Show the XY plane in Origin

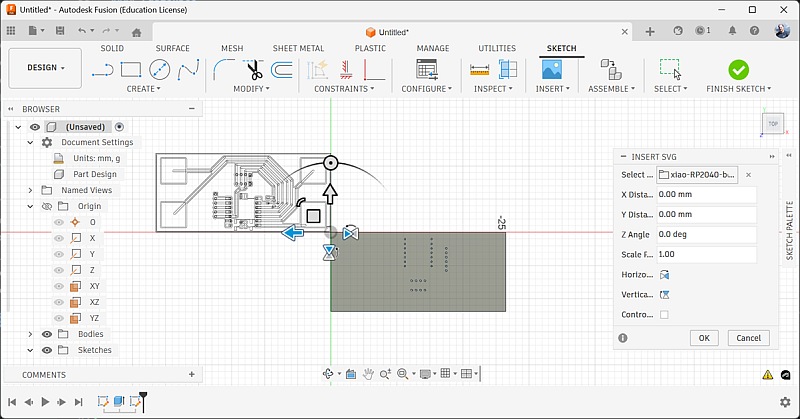[x=59, y=286]
